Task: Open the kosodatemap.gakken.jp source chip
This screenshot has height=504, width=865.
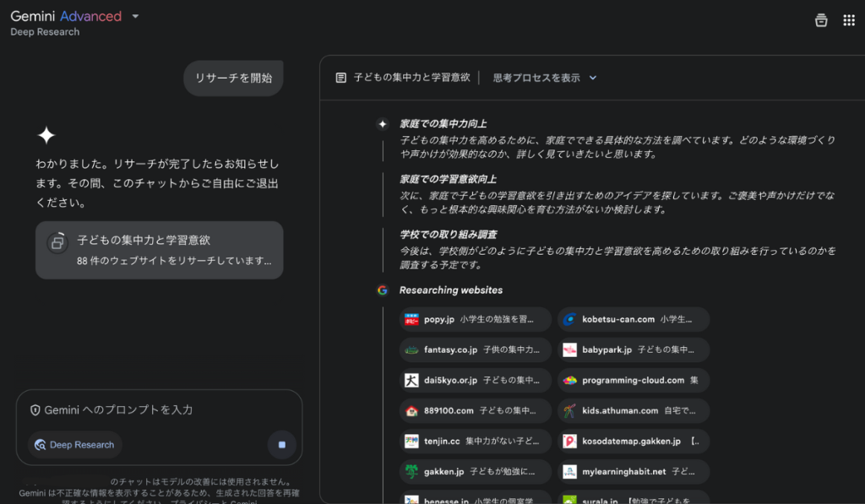Action: [x=633, y=442]
